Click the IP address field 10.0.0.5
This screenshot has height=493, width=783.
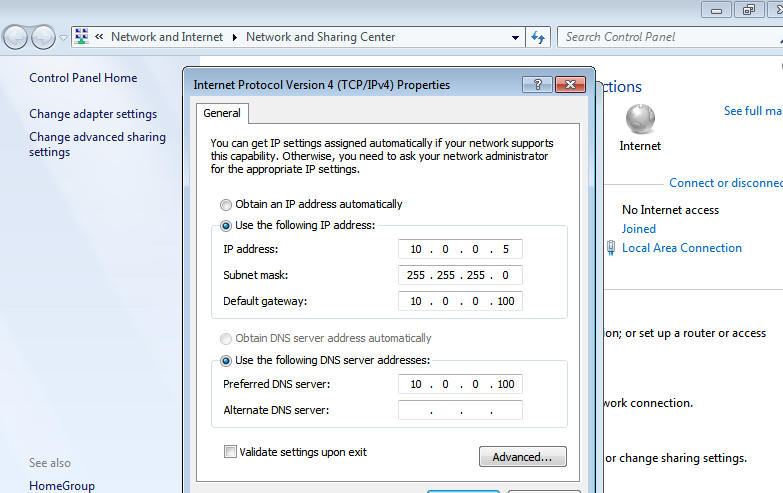pos(460,249)
